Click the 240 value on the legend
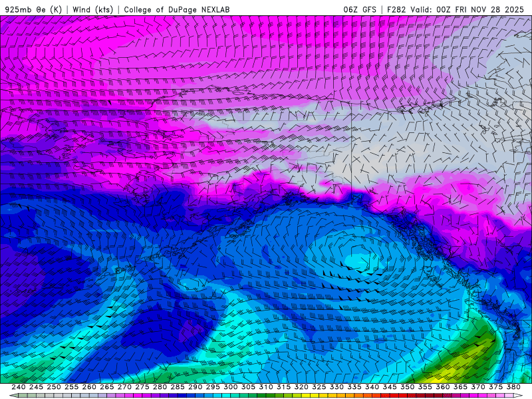 point(19,387)
